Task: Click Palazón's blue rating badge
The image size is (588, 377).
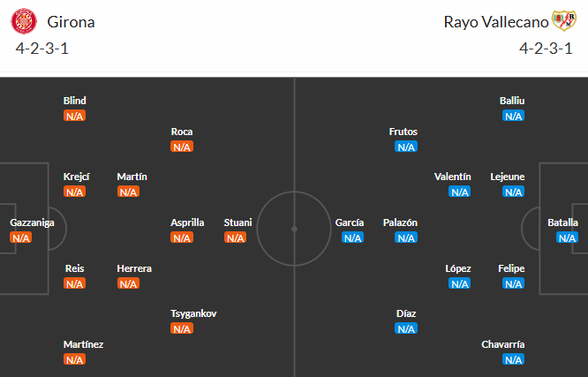Action: [406, 238]
